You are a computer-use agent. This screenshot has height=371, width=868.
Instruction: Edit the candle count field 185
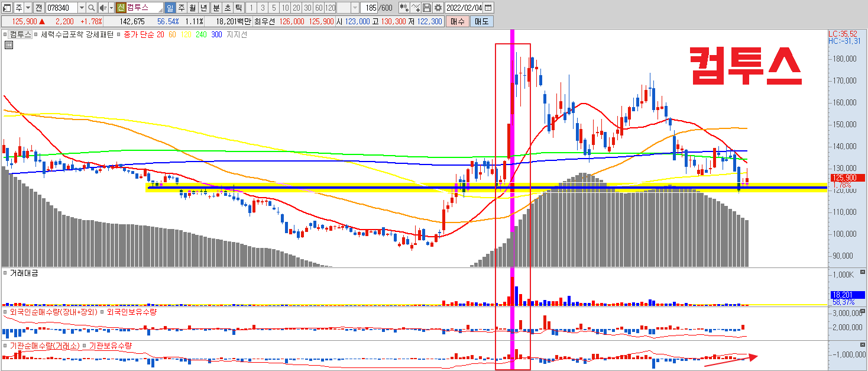(369, 8)
